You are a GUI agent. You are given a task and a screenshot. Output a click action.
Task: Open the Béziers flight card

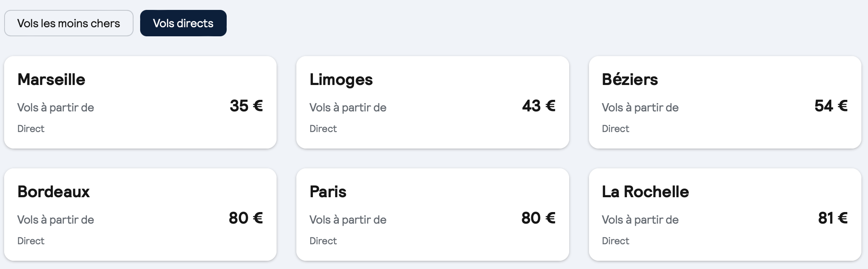[725, 102]
